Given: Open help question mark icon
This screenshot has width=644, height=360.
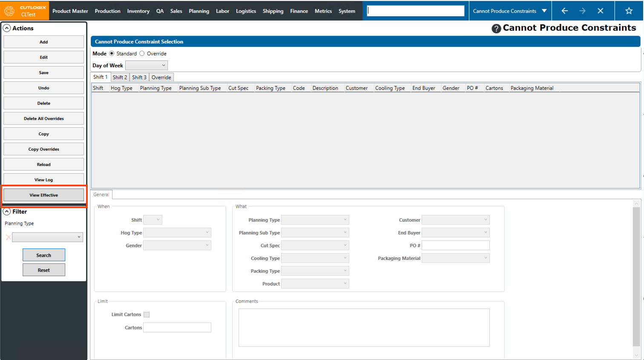Looking at the screenshot, I should 496,29.
